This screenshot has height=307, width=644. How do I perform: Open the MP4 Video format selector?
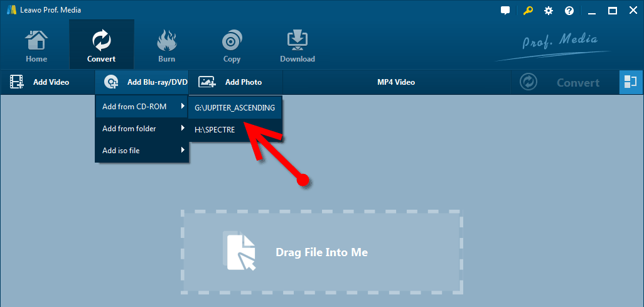click(x=396, y=82)
